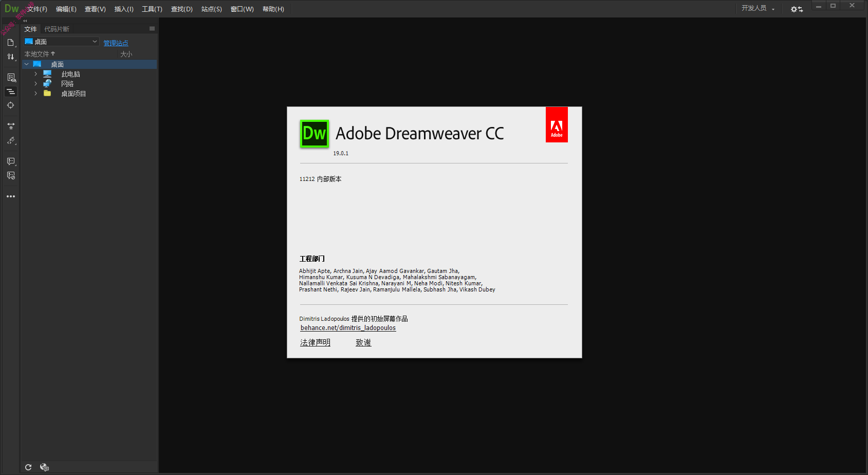The height and width of the screenshot is (475, 868).
Task: Click the Format Source Code icon
Action: coord(11,140)
